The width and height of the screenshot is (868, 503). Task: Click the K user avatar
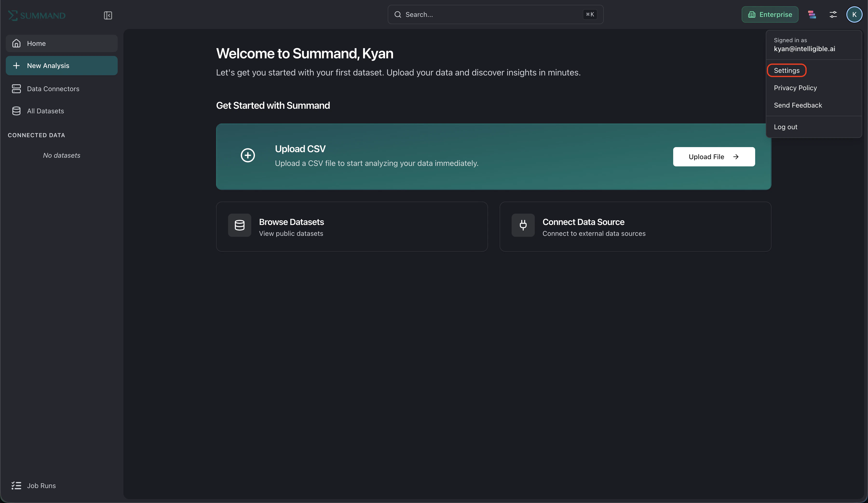854,14
